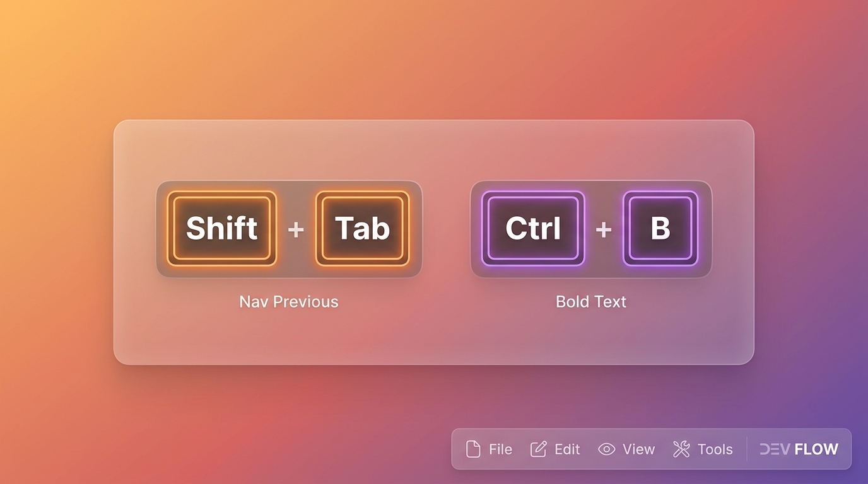Select the "Nav Previous" caption
868x484 pixels.
[289, 302]
